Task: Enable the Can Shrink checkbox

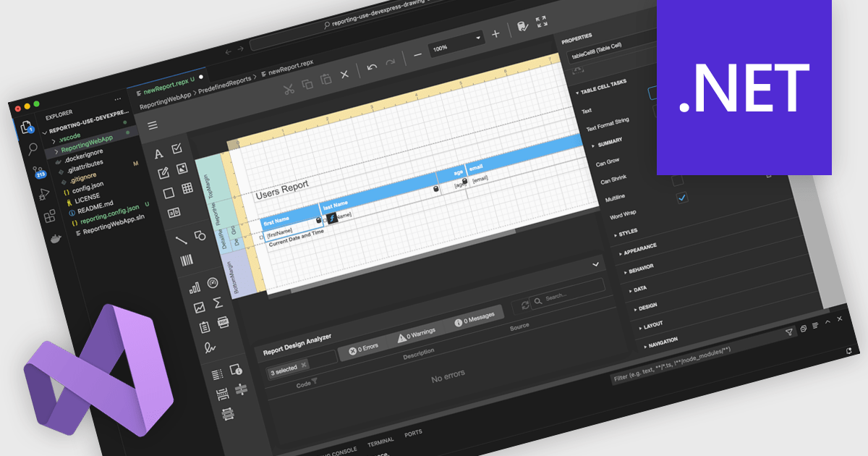Action: pos(677,180)
